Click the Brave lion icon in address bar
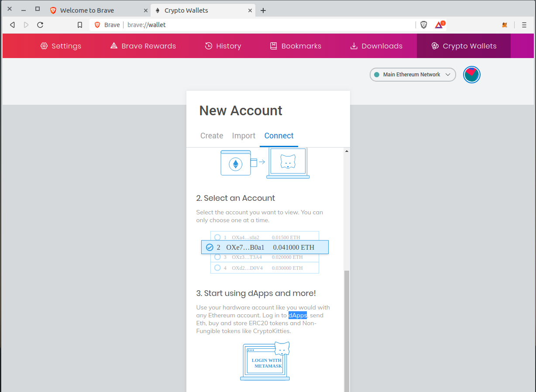536x392 pixels. point(97,25)
